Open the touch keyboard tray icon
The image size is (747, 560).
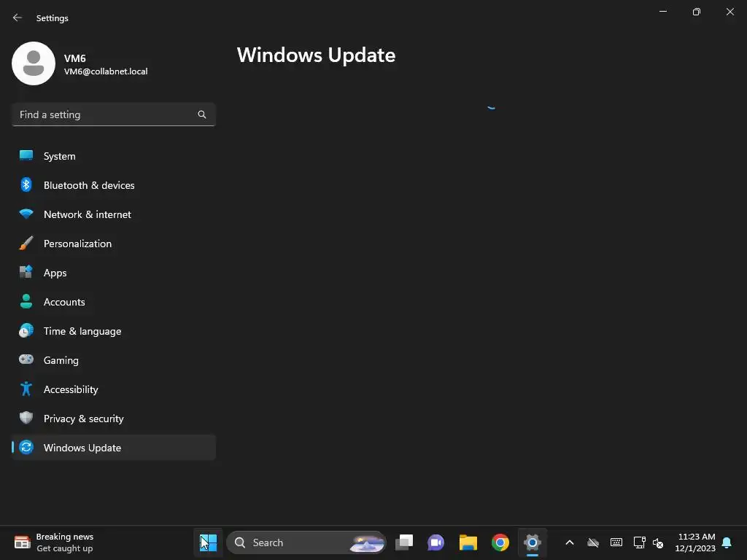click(616, 542)
